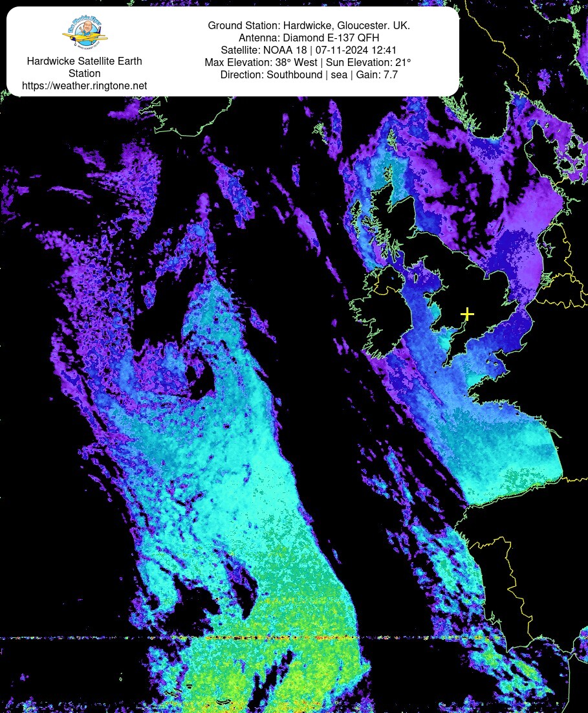Click the Antenna: Diamond E-137 QFH text
This screenshot has width=588, height=713.
(309, 38)
